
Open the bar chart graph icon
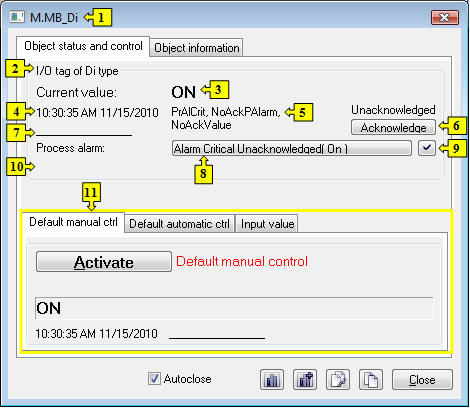[x=272, y=379]
